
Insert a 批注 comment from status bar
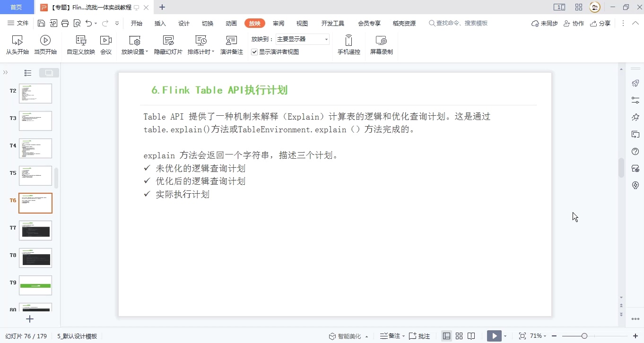click(x=419, y=336)
